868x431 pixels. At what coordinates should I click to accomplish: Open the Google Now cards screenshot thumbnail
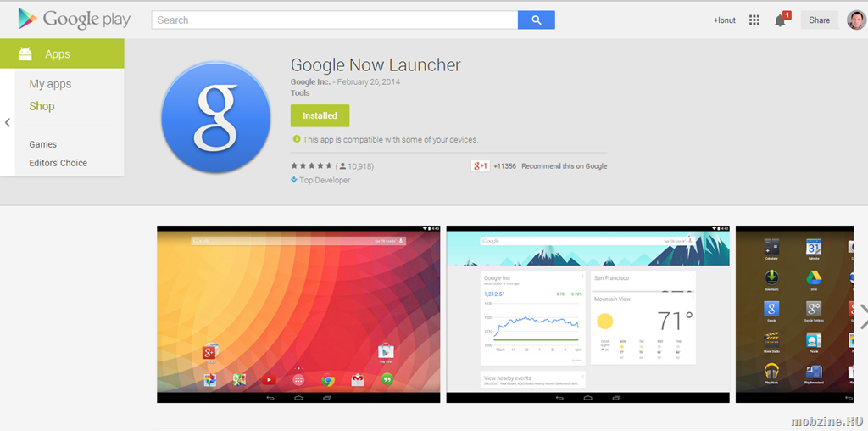[x=588, y=314]
